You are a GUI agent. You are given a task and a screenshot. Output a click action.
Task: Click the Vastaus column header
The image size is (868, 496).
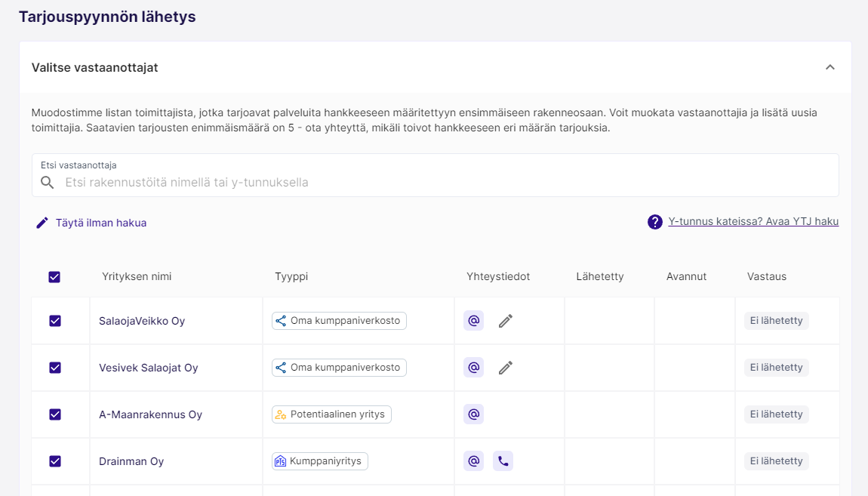pos(766,277)
